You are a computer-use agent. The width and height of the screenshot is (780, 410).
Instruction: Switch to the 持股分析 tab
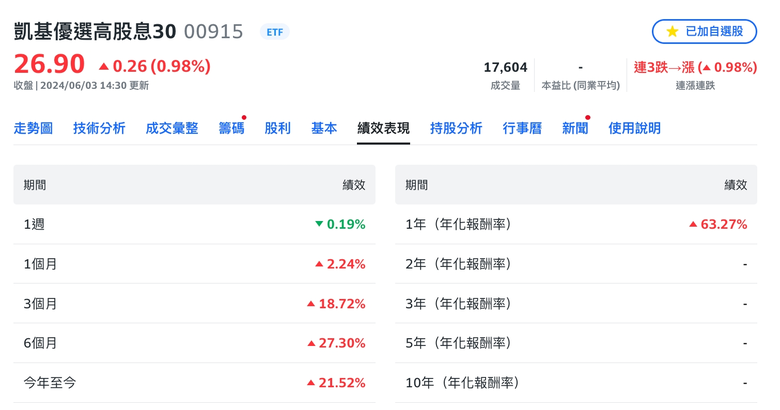(x=456, y=128)
